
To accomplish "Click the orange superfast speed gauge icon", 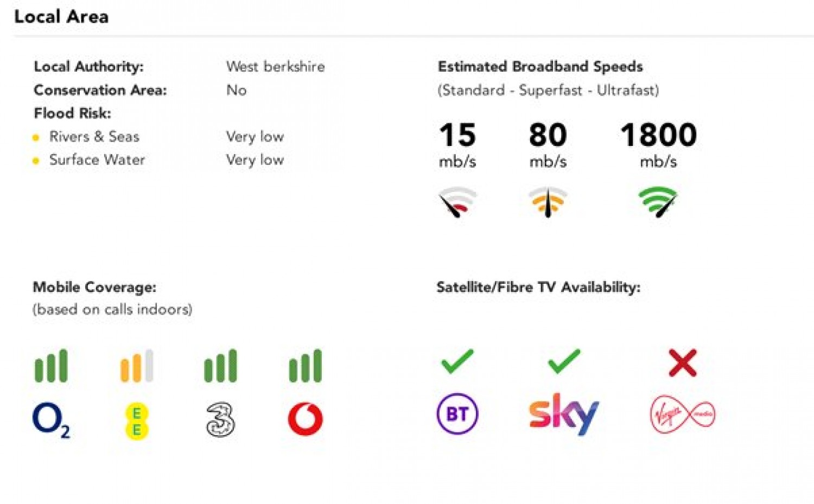I will click(548, 202).
